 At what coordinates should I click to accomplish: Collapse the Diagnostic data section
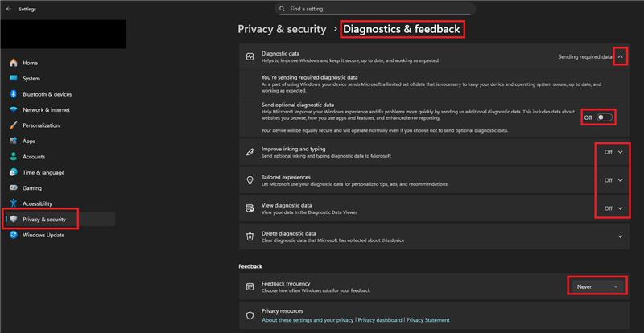(x=621, y=57)
